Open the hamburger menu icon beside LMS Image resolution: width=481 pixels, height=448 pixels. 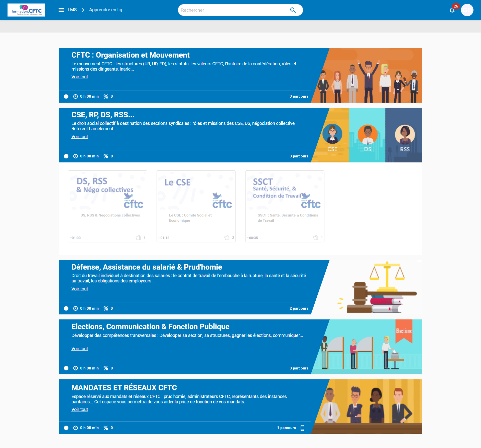click(x=61, y=10)
